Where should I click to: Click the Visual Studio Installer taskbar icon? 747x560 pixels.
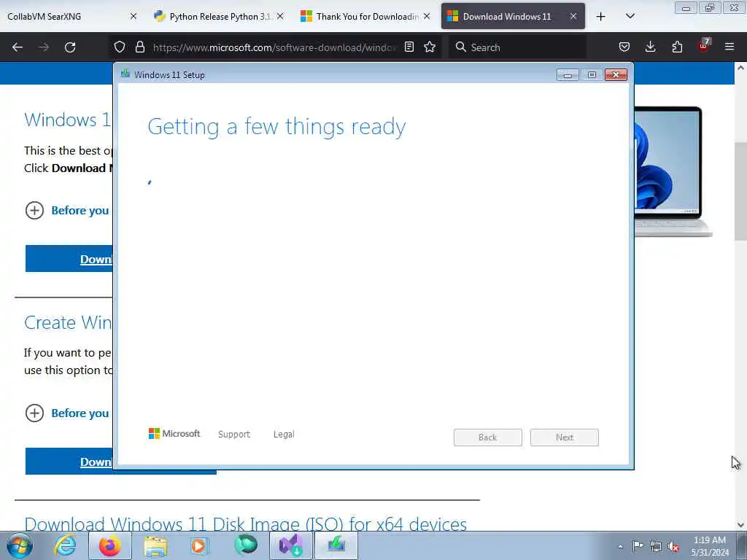[290, 545]
